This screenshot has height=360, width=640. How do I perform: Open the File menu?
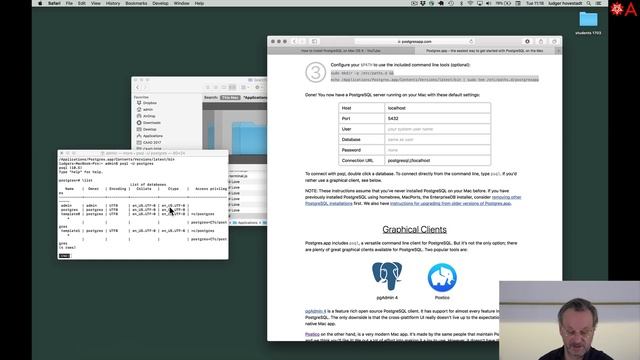pos(69,3)
